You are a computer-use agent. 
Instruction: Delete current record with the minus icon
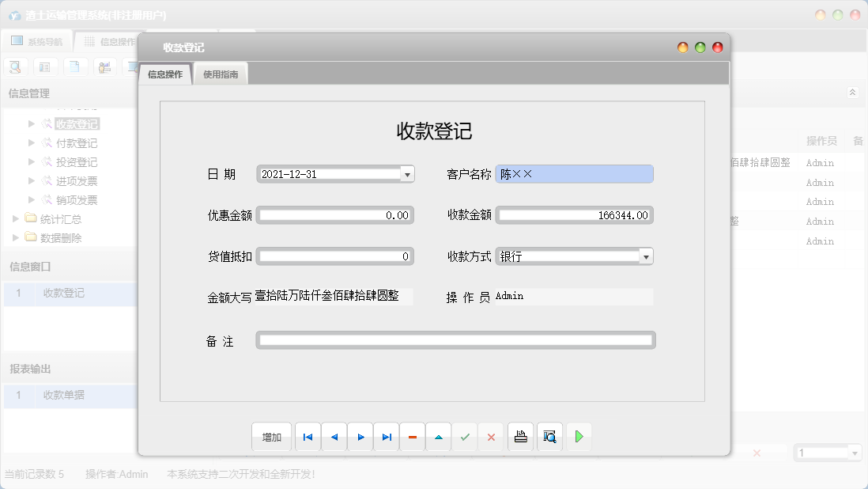pos(412,436)
